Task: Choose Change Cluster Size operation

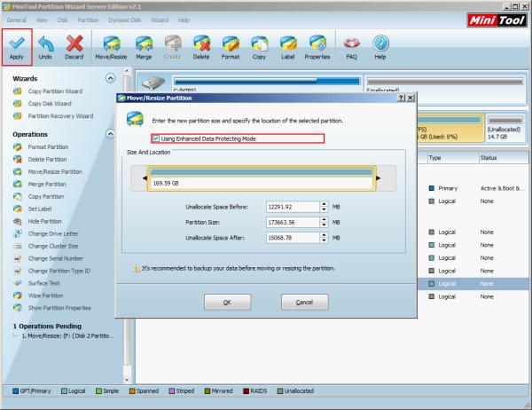Action: (x=53, y=246)
